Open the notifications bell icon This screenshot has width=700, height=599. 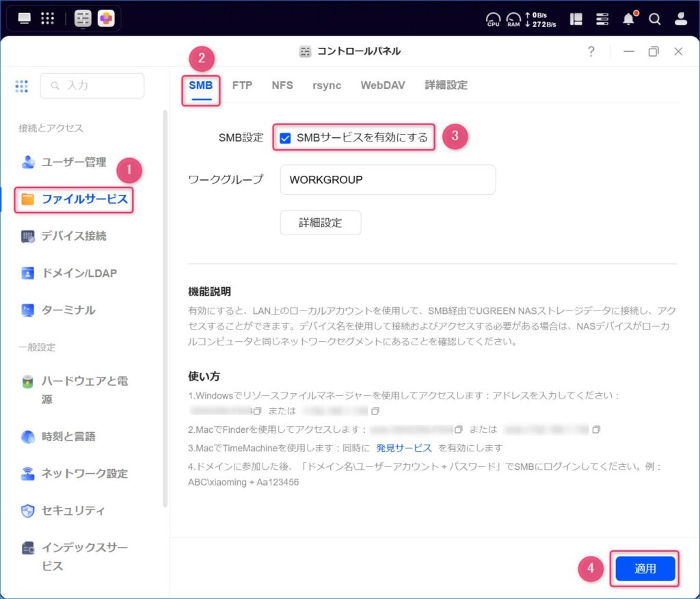click(628, 19)
